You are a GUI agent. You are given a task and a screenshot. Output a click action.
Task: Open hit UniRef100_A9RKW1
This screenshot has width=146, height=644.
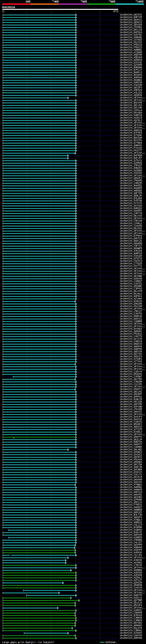(131, 37)
